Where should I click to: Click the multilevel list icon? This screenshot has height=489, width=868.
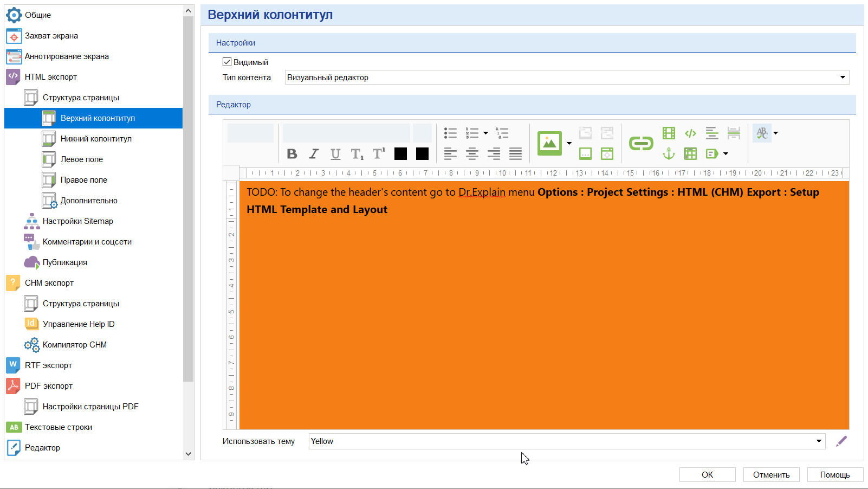(502, 133)
